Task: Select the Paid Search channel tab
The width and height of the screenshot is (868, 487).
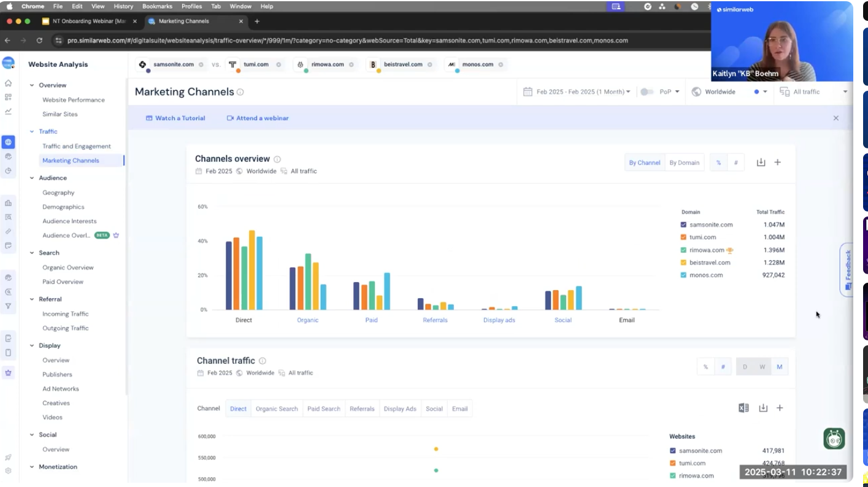Action: [x=324, y=409]
